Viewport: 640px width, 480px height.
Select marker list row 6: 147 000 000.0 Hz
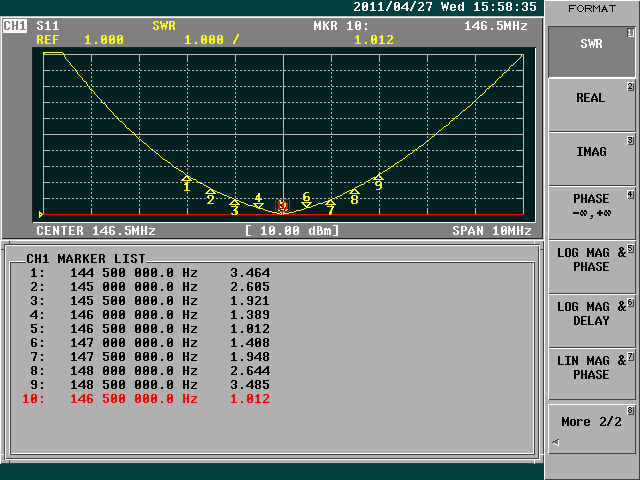tap(150, 343)
